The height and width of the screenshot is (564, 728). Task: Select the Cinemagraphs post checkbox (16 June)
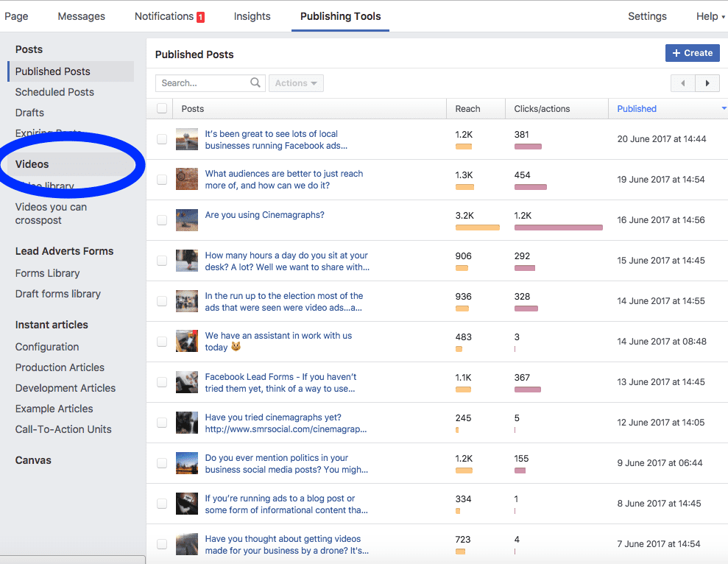(161, 219)
